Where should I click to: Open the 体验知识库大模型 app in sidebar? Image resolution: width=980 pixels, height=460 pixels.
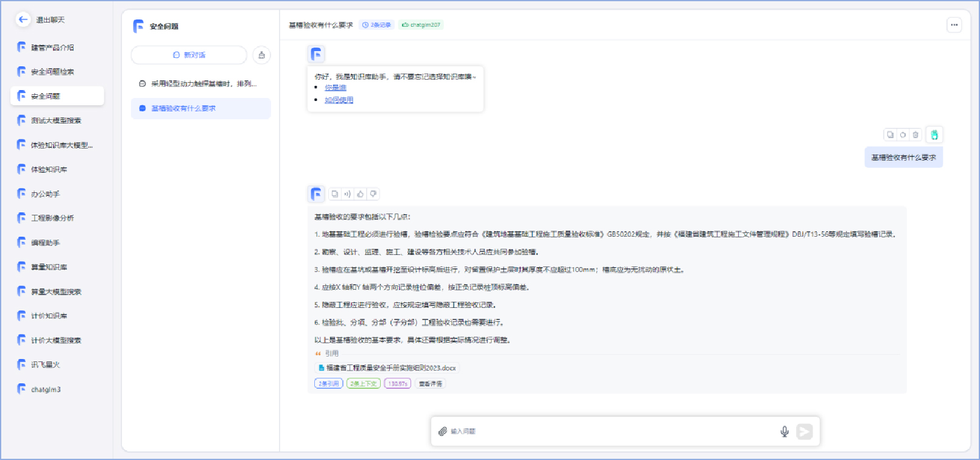pos(57,145)
